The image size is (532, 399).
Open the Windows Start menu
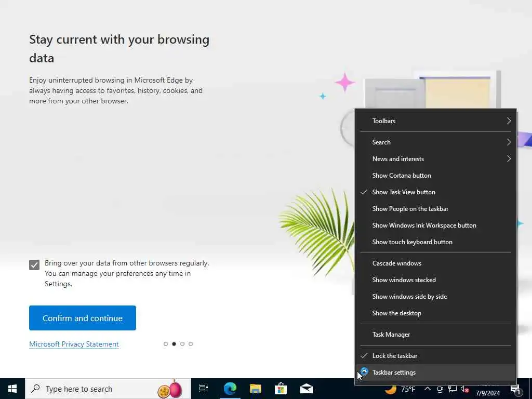[12, 389]
